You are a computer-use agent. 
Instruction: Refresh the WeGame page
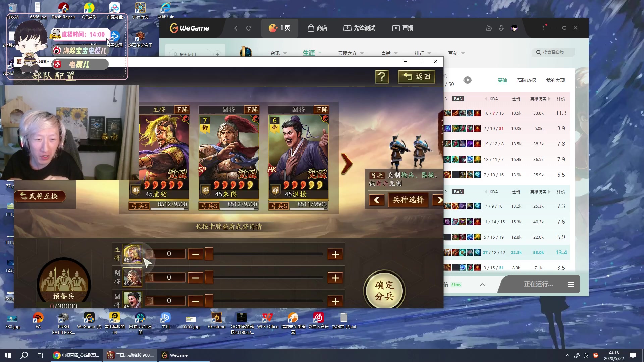(249, 28)
